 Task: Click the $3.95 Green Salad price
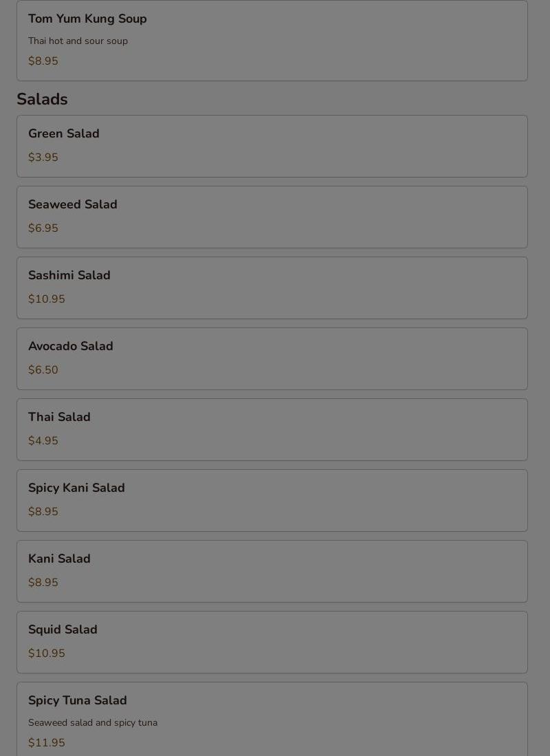click(x=43, y=157)
